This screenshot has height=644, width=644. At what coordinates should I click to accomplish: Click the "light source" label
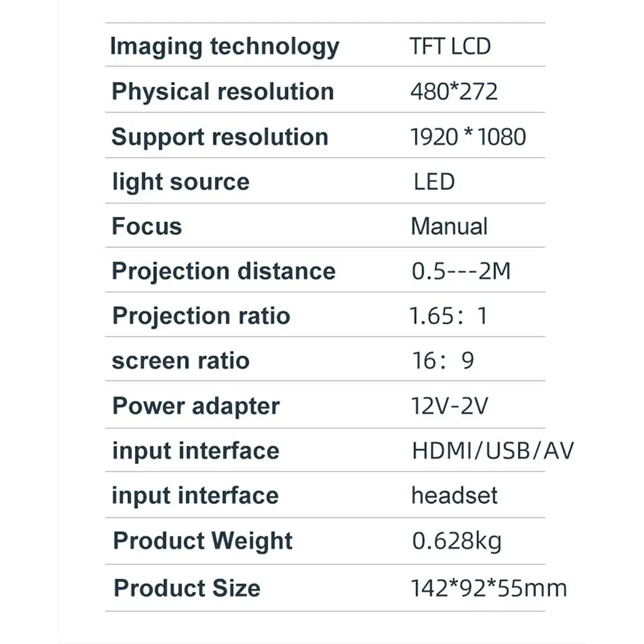[x=180, y=181]
